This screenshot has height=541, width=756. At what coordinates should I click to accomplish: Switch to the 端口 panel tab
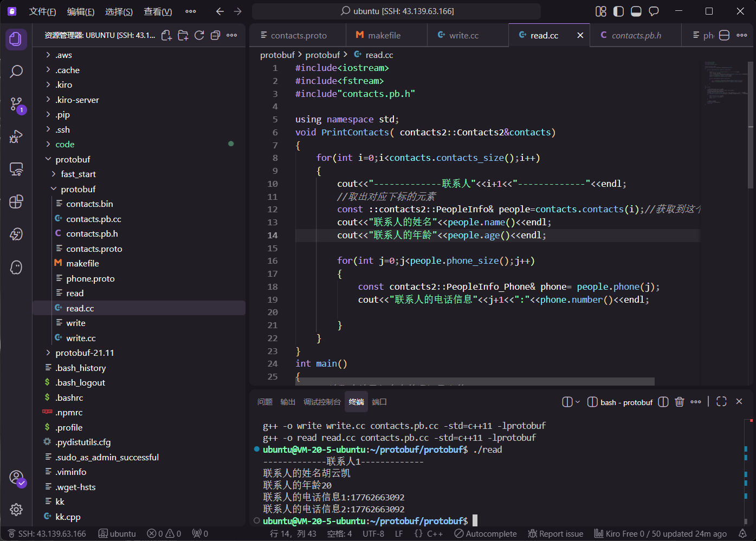click(379, 402)
